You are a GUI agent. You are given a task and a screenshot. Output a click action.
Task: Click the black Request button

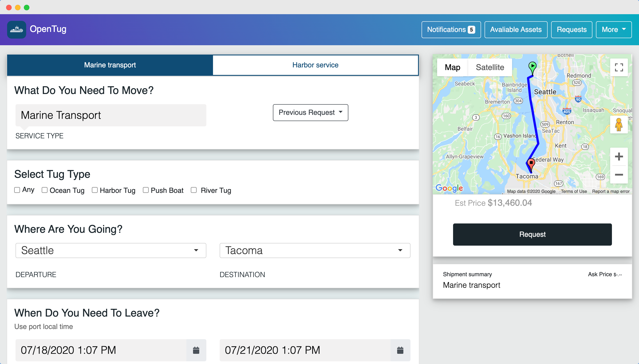click(x=532, y=234)
